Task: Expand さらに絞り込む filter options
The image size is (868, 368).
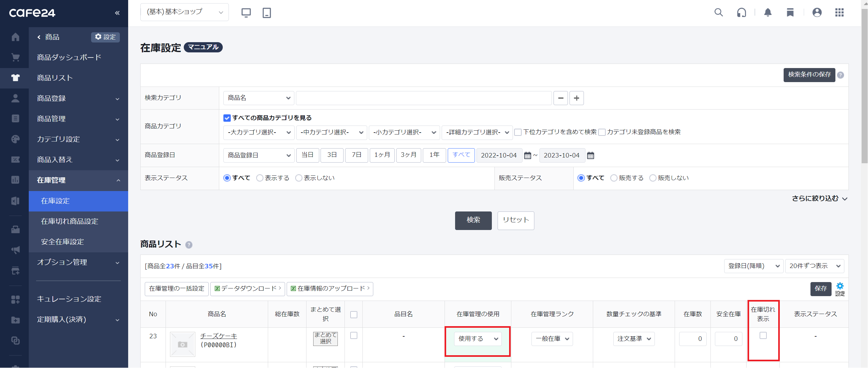Action: click(819, 199)
